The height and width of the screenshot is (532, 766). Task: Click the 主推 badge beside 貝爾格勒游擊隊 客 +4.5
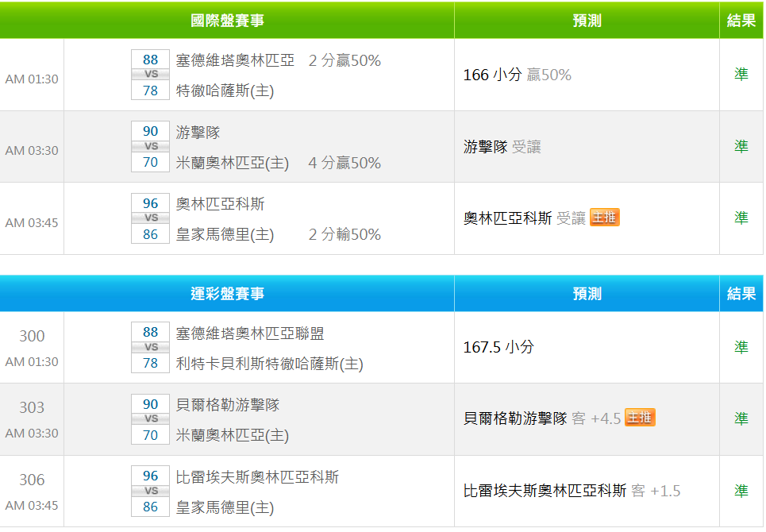click(x=640, y=418)
